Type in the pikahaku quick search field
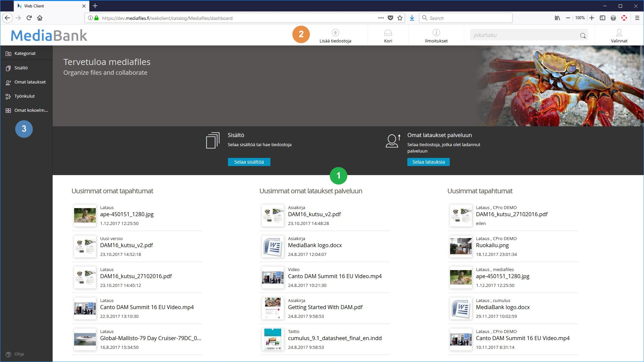This screenshot has height=362, width=644. point(524,35)
